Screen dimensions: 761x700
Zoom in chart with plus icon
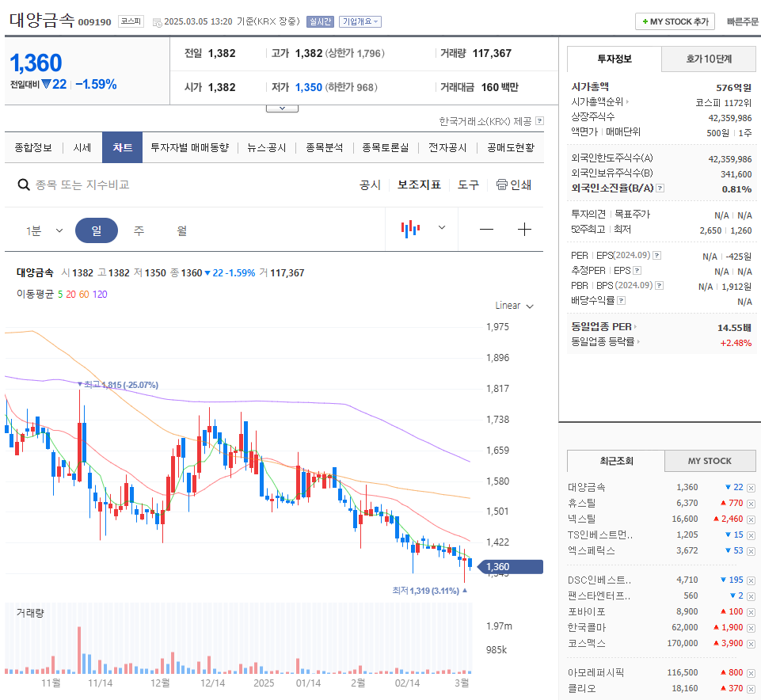(524, 229)
